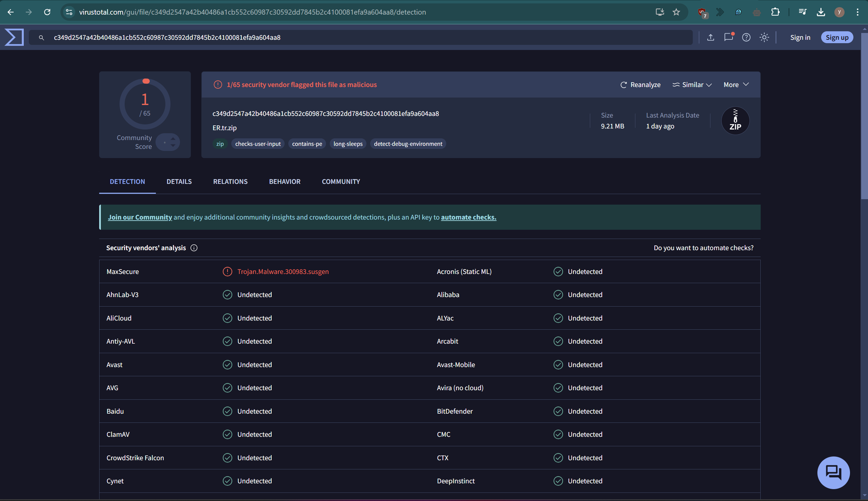Screen dimensions: 868x501
Task: Toggle the light/dark theme sun icon
Action: (x=764, y=37)
